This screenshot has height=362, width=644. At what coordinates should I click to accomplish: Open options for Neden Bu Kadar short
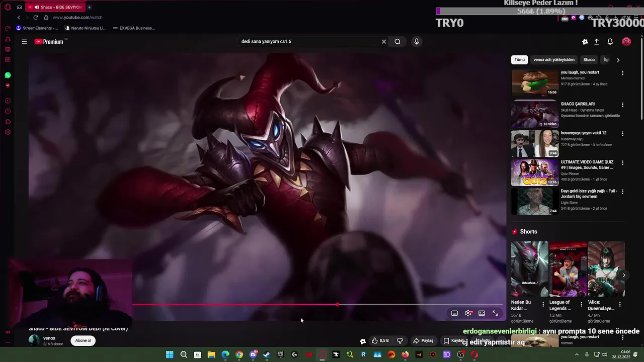(543, 304)
